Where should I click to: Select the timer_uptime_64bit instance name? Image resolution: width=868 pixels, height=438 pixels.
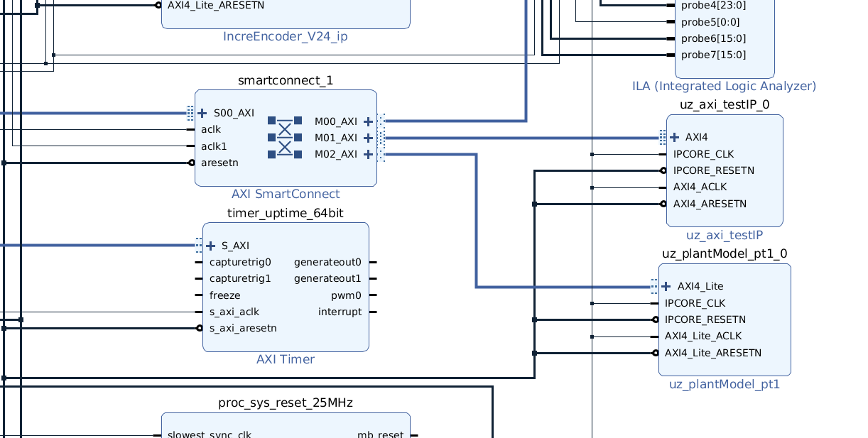[x=286, y=214]
